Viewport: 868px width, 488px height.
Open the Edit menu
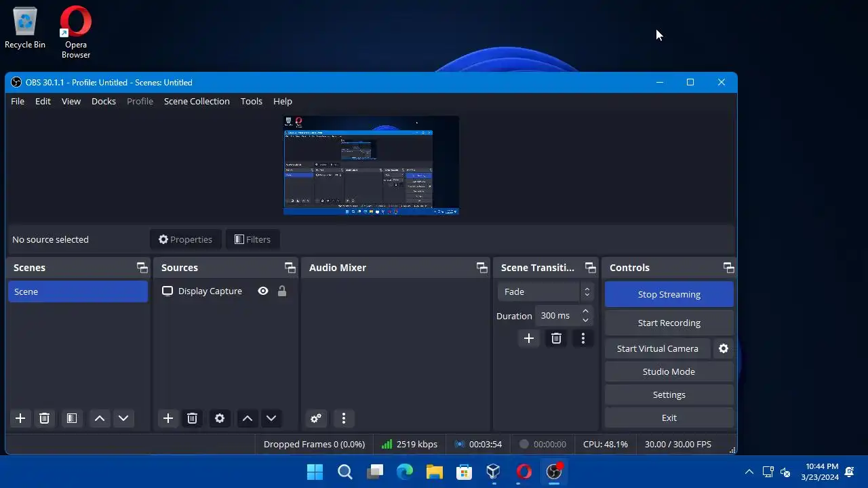[x=43, y=101]
